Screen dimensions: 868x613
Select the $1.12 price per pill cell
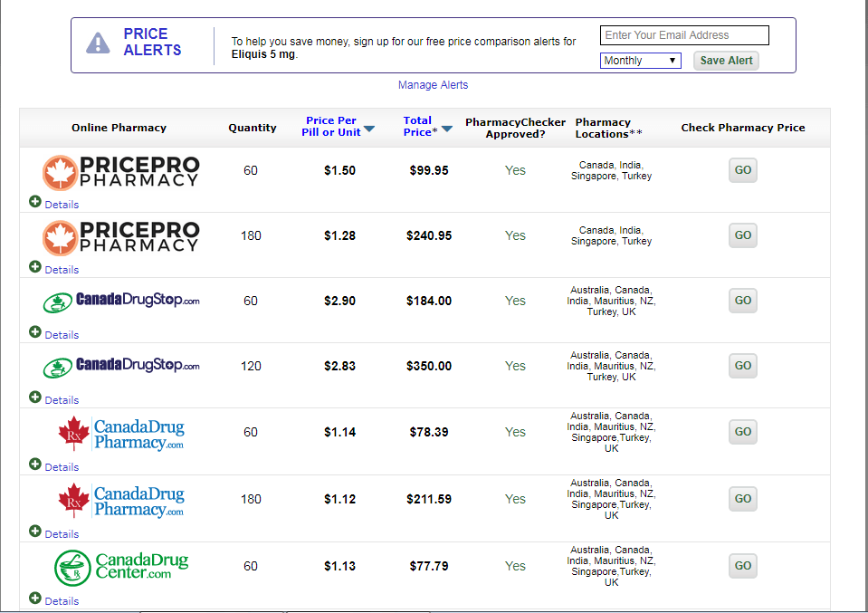tap(340, 500)
